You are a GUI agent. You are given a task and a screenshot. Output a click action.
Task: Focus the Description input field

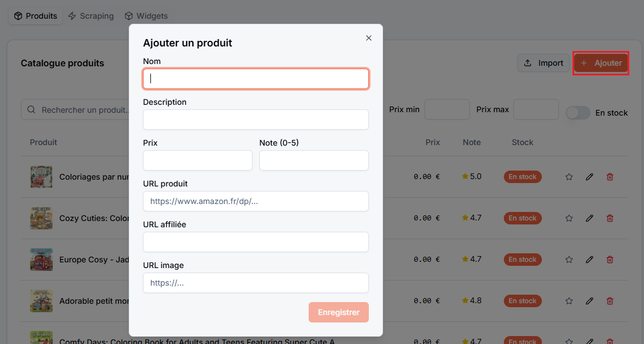(255, 120)
